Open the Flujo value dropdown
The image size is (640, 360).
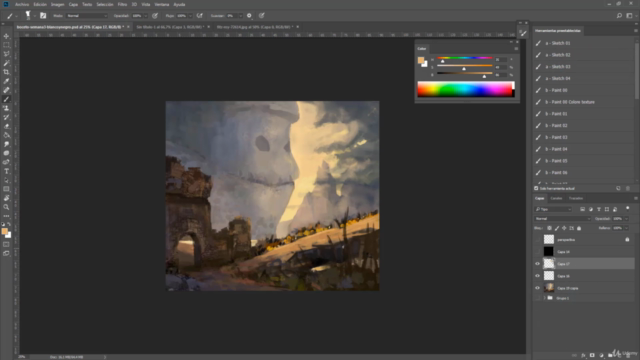[x=190, y=16]
